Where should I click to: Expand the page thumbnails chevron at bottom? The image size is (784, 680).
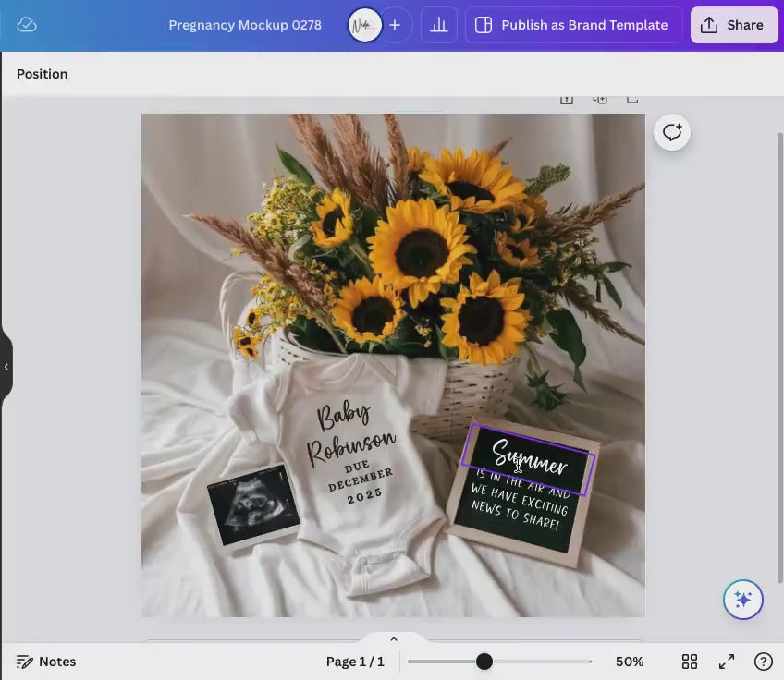393,639
